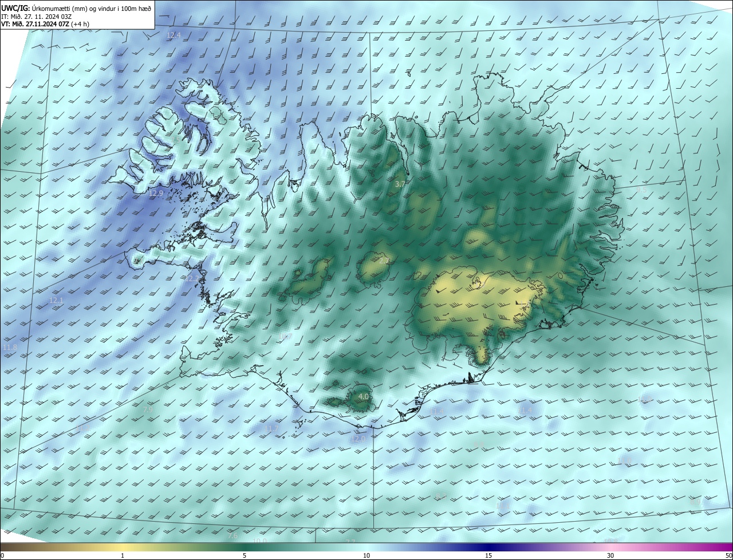The width and height of the screenshot is (733, 560).
Task: Click the 12.4 value label on the map
Action: coord(174,35)
